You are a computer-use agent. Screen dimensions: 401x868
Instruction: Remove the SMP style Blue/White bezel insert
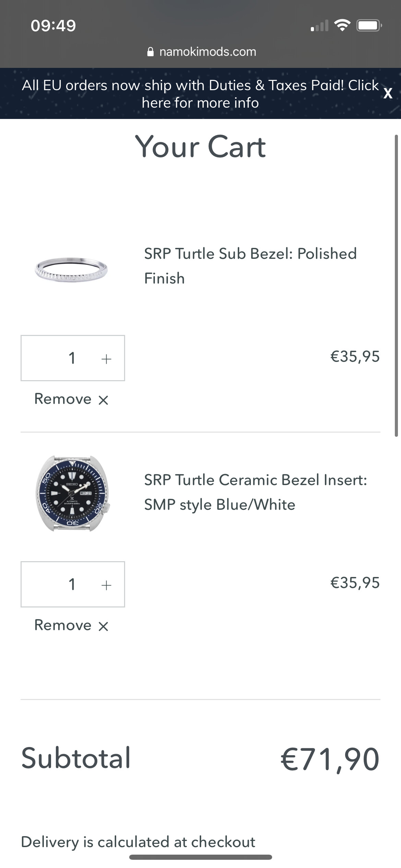tap(71, 625)
